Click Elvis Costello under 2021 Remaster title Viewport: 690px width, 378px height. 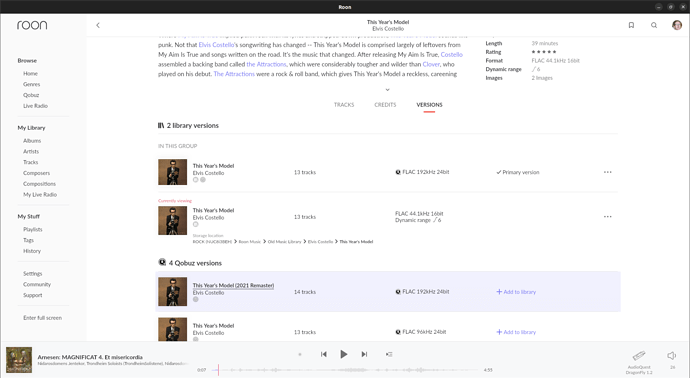point(208,293)
